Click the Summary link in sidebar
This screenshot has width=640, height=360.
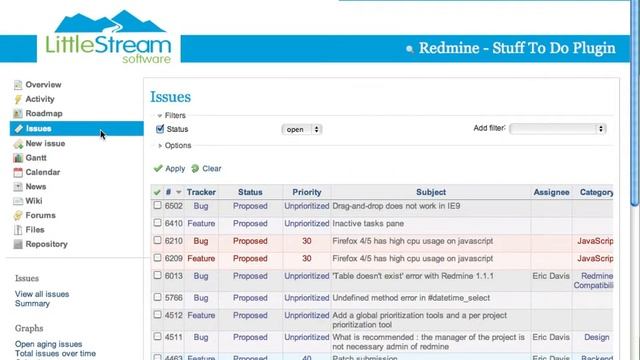click(x=32, y=304)
